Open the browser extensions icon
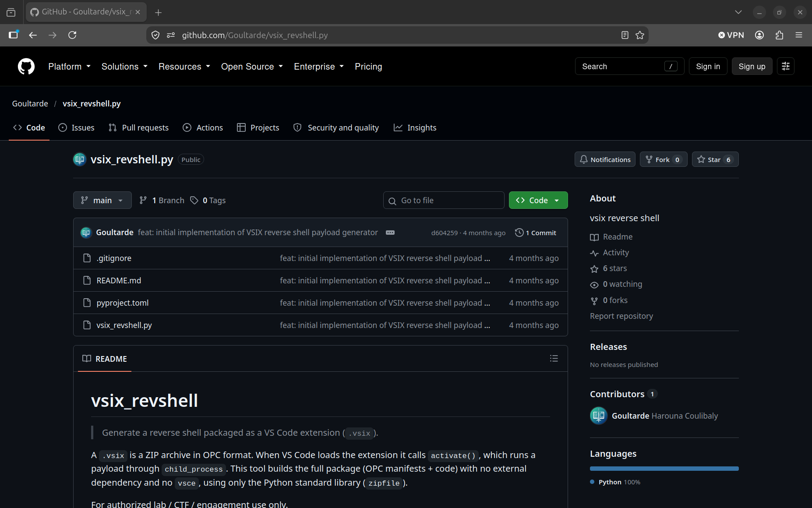 coord(779,35)
